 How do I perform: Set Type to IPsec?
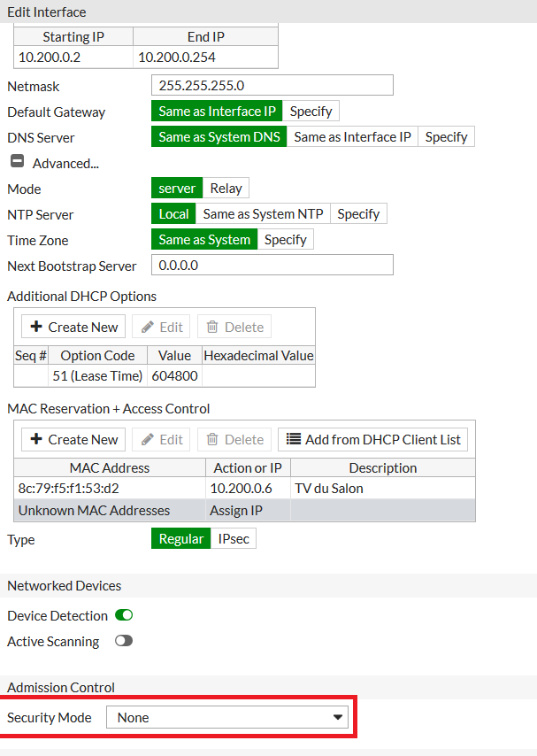pyautogui.click(x=233, y=539)
